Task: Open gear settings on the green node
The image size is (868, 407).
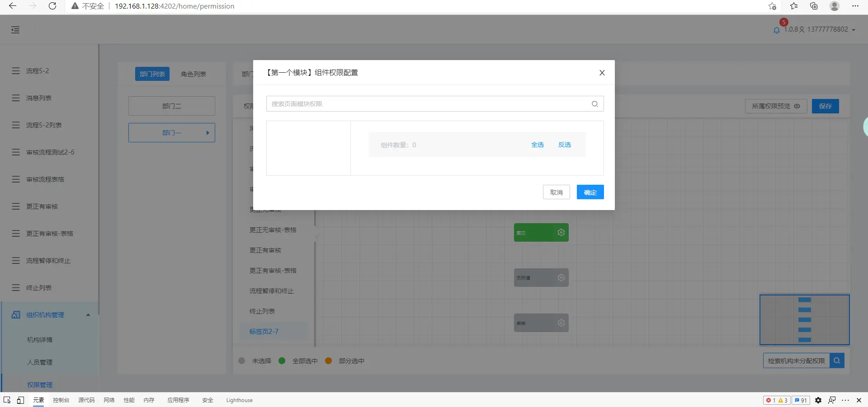Action: pos(561,233)
